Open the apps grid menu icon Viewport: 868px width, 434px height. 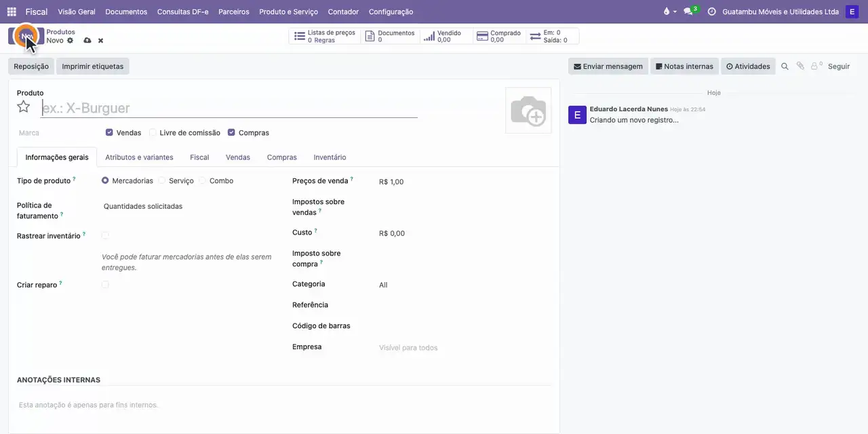[x=12, y=12]
